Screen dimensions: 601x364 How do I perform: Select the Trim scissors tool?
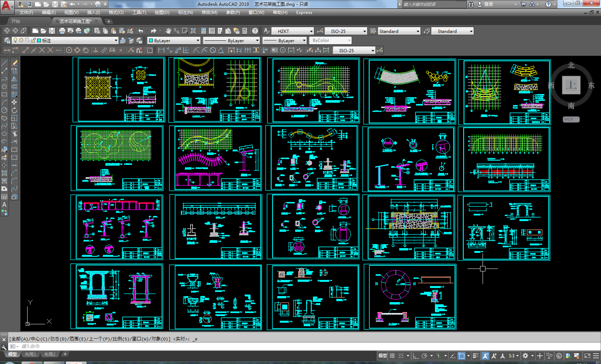14,134
